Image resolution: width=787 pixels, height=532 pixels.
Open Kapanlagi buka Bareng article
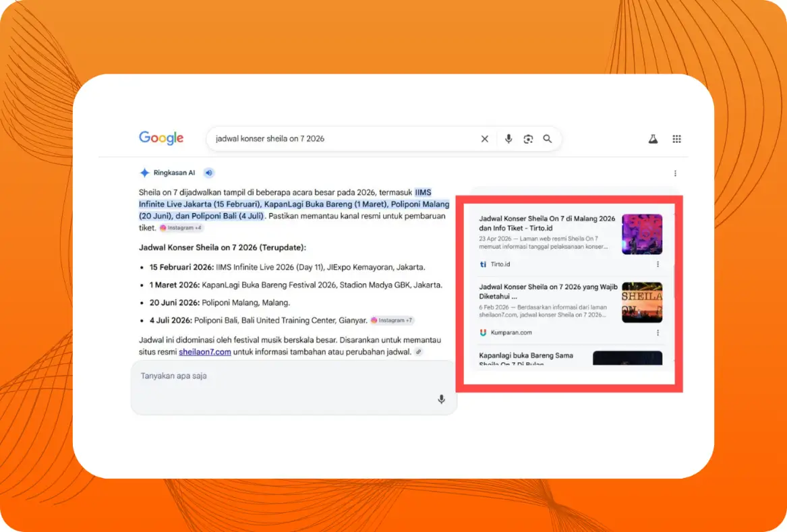[526, 359]
